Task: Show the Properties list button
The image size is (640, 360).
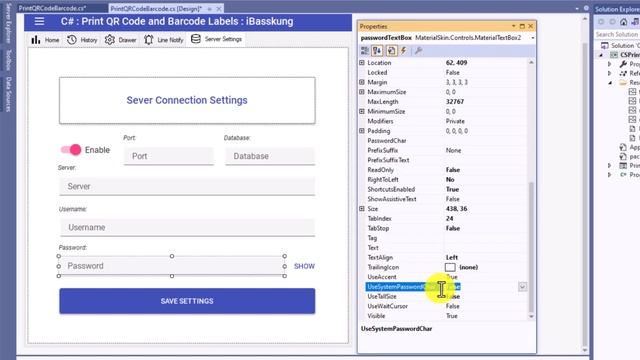Action: click(391, 50)
